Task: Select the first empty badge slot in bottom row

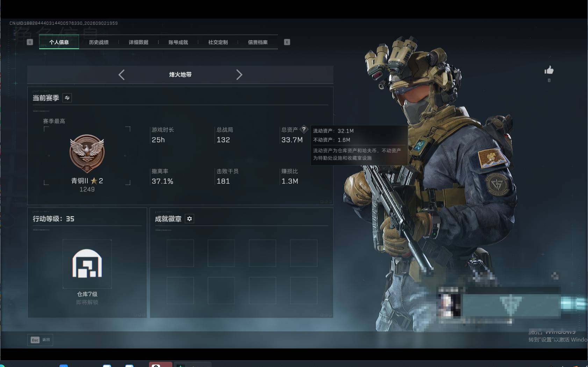Action: pos(180,291)
